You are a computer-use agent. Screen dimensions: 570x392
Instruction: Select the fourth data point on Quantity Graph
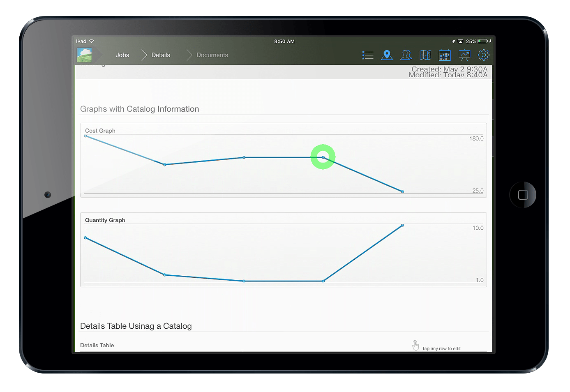pyautogui.click(x=323, y=281)
